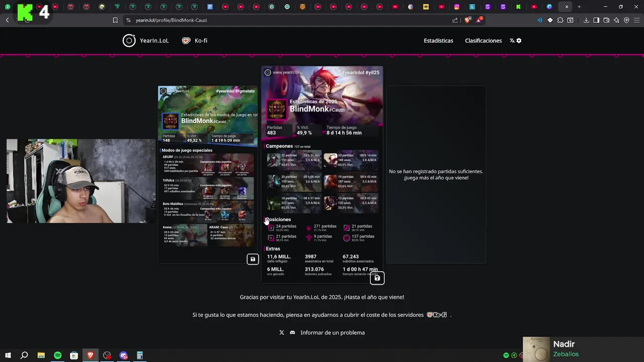The image size is (644, 362).
Task: Click the blue sound waves icon
Action: point(540,20)
